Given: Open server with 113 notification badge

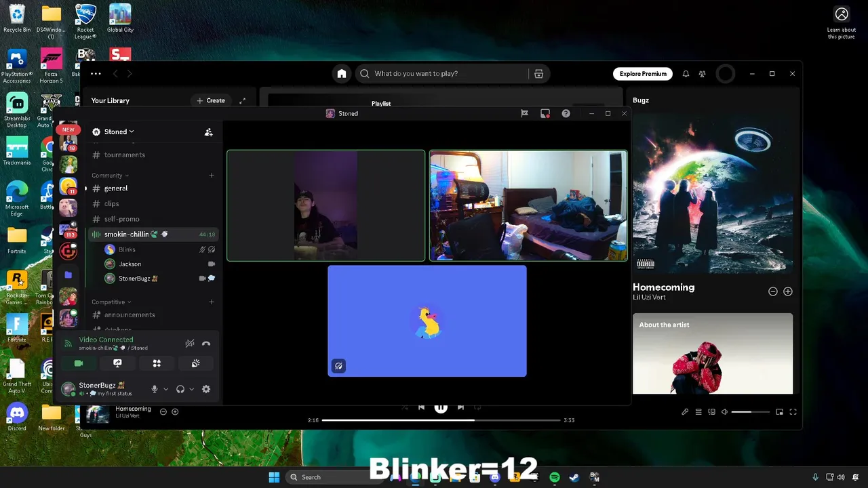Looking at the screenshot, I should coord(68,230).
